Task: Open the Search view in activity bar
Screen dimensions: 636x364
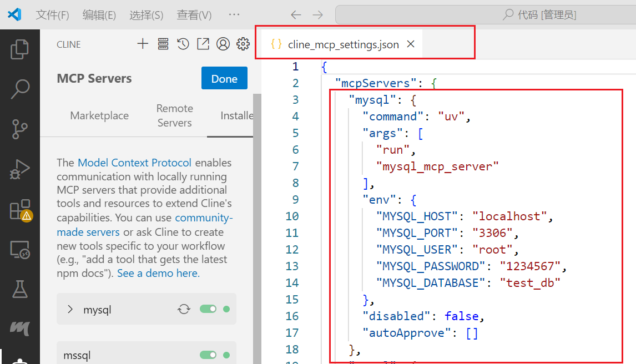Action: coord(19,89)
